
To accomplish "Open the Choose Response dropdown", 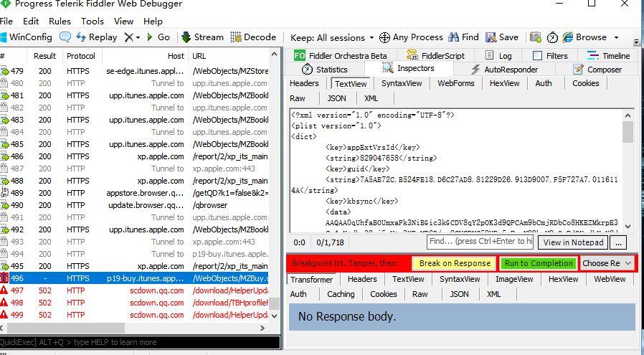I will (607, 263).
